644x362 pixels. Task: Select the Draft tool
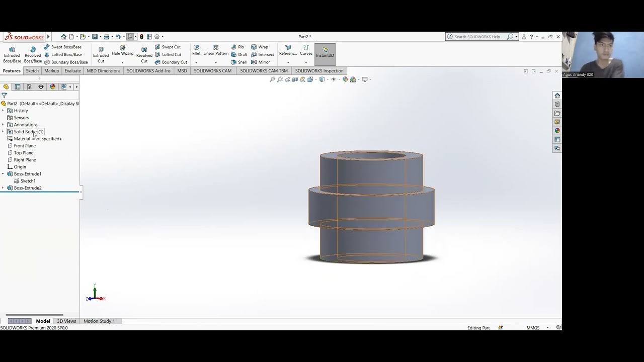click(239, 54)
